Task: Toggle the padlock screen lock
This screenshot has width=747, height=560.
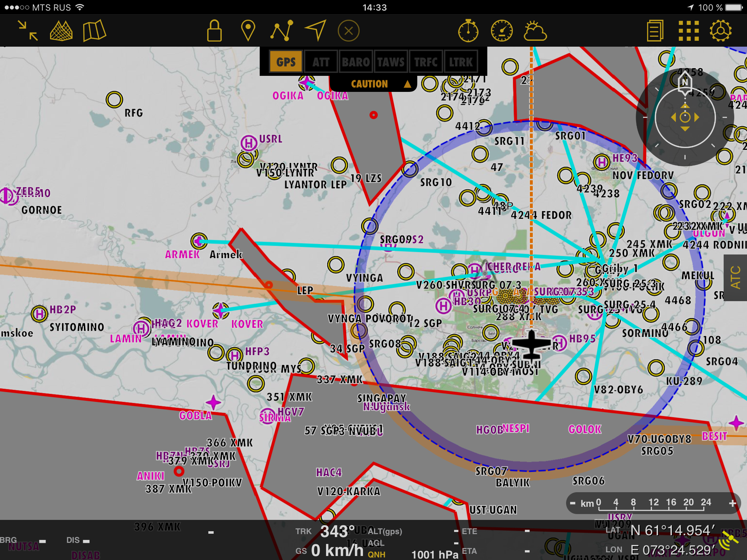Action: pyautogui.click(x=214, y=31)
